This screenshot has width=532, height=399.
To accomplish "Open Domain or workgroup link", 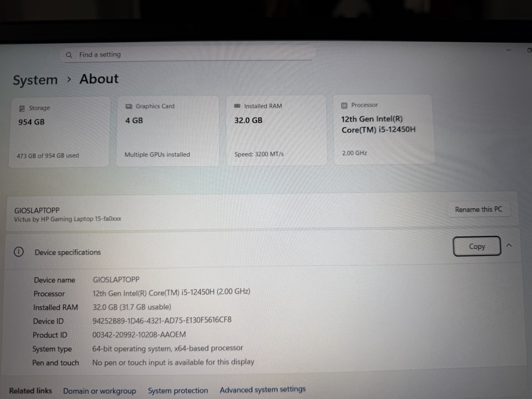I will coord(99,391).
